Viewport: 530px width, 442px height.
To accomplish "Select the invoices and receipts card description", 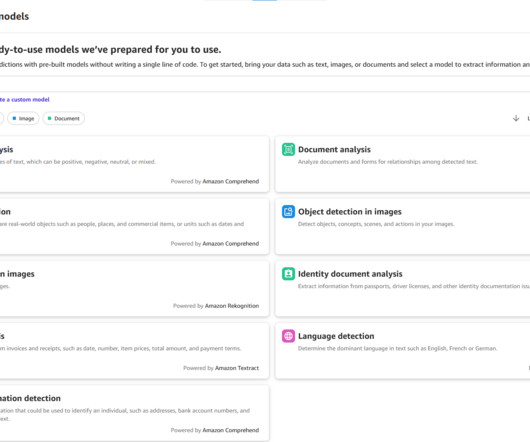I will (x=121, y=348).
